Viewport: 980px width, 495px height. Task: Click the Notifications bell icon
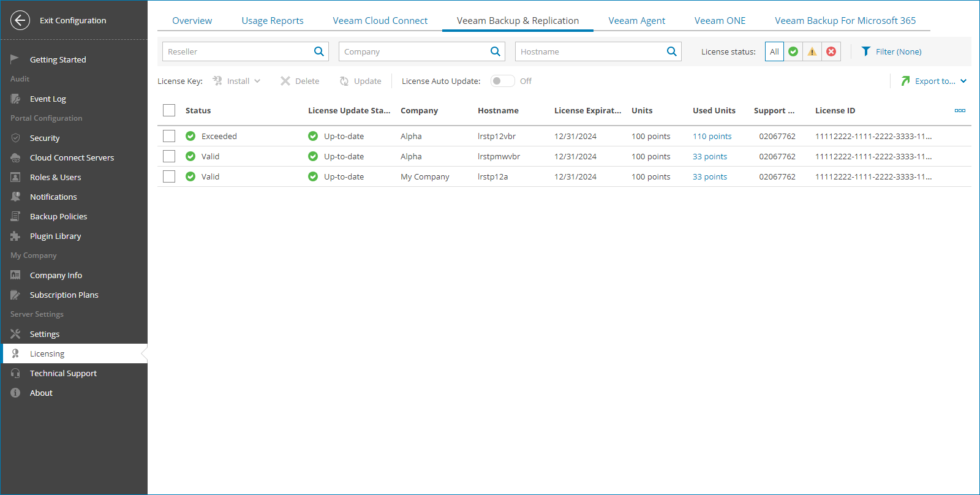pyautogui.click(x=15, y=197)
